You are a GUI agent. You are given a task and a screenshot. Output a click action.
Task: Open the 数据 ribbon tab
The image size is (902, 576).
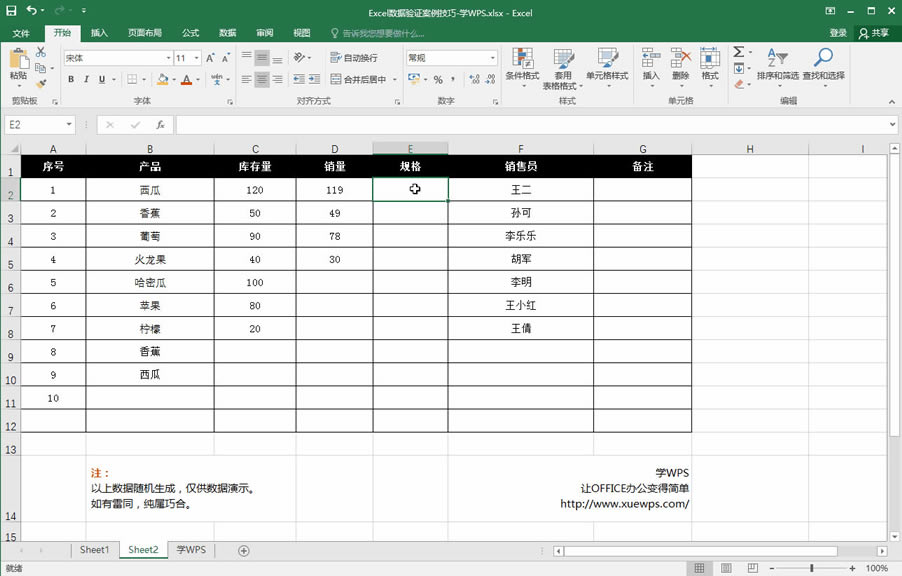pyautogui.click(x=227, y=31)
